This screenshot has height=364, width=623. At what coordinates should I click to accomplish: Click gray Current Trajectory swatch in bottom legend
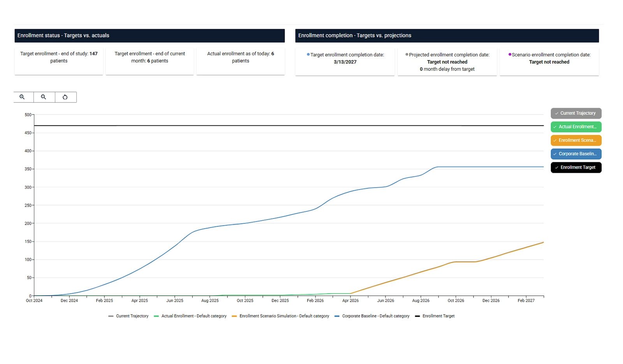click(111, 316)
